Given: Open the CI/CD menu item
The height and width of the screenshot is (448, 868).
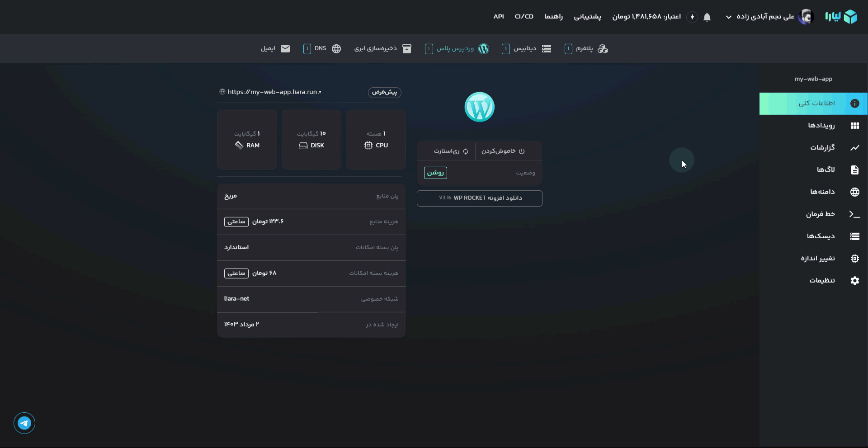Looking at the screenshot, I should click(524, 17).
